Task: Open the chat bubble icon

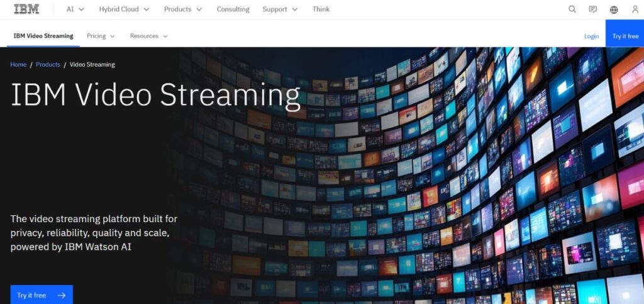Action: pos(592,9)
